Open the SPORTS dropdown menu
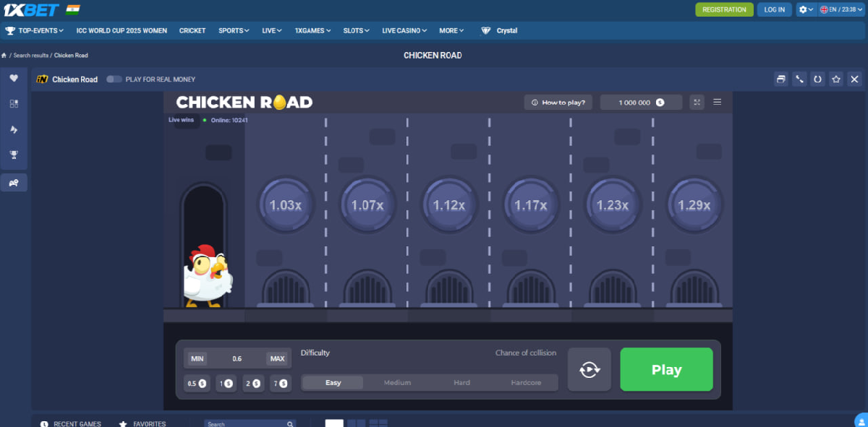868x427 pixels. [x=233, y=30]
